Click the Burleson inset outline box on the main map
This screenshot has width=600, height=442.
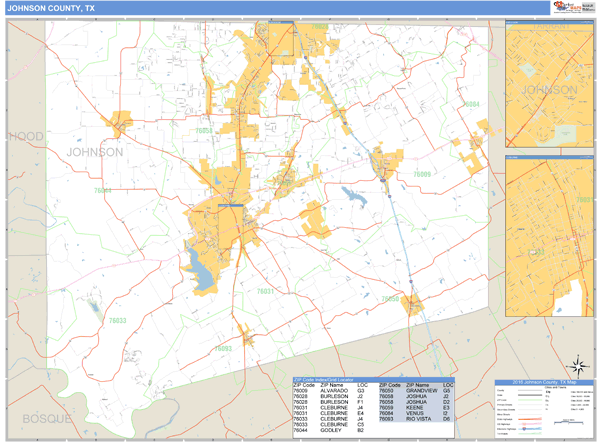pyautogui.click(x=281, y=38)
